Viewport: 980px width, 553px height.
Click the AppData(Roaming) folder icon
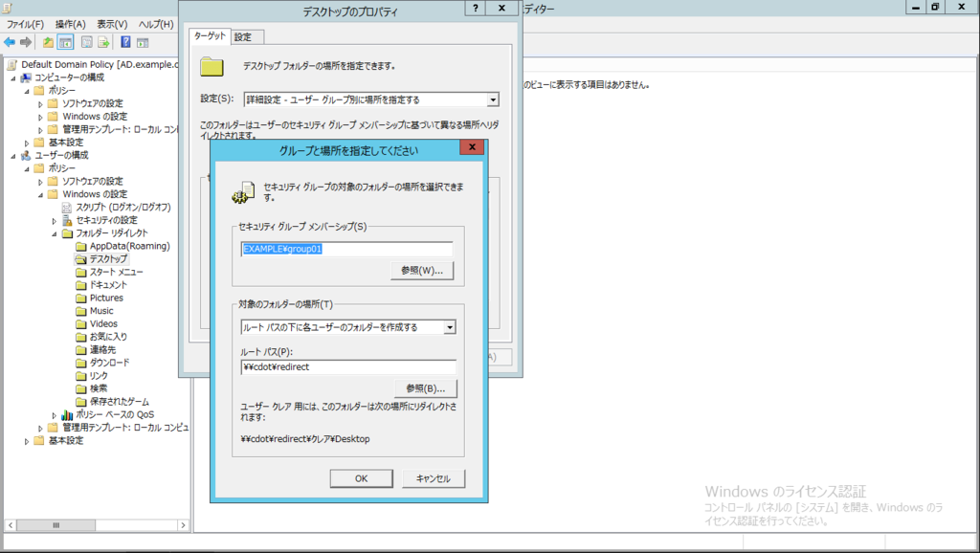(x=81, y=246)
